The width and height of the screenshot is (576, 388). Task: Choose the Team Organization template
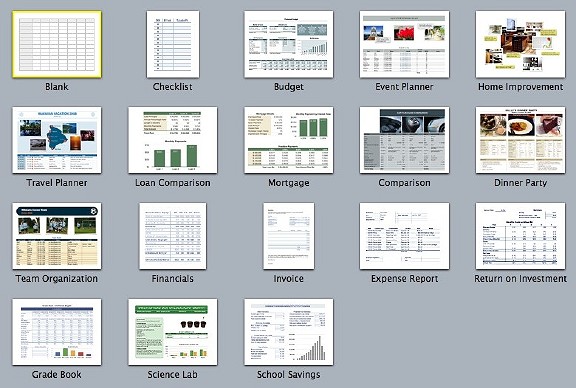coord(57,236)
